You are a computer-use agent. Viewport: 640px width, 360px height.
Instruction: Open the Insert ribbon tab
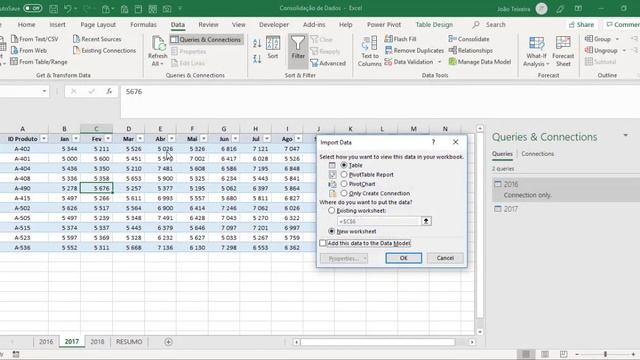tap(58, 25)
